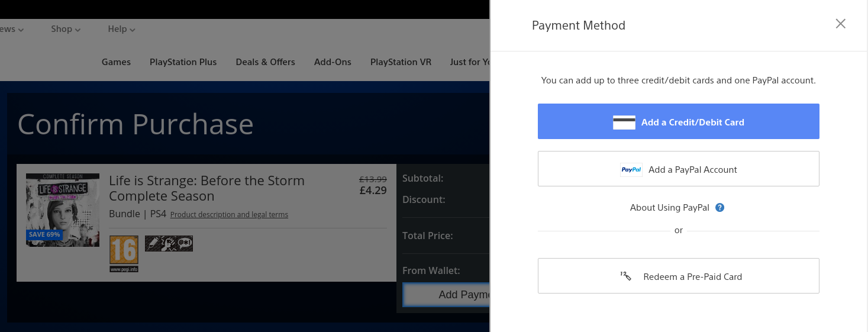The image size is (868, 332).
Task: Open PlayStation VR tab
Action: (x=401, y=62)
